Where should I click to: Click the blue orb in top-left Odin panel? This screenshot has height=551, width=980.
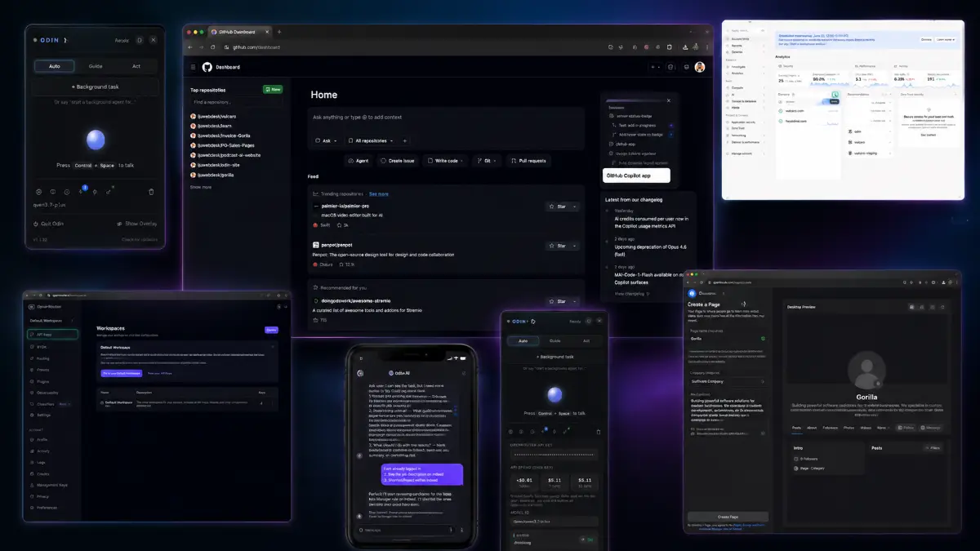pos(96,140)
